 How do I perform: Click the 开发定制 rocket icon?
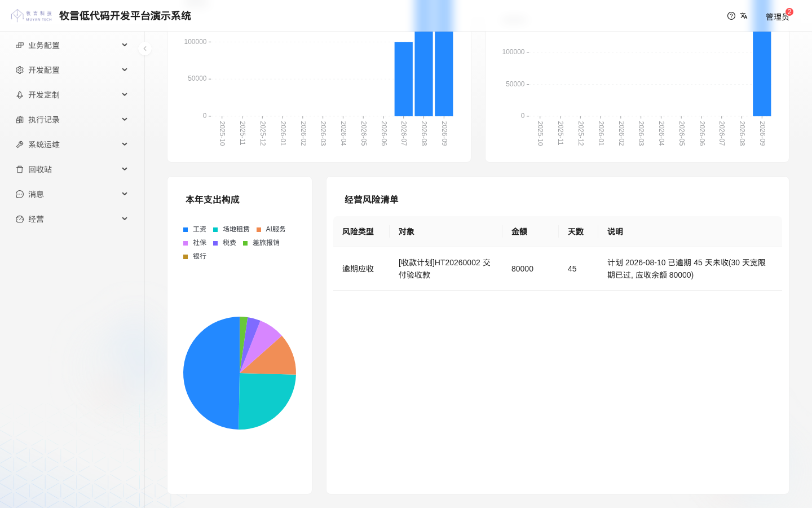tap(20, 95)
